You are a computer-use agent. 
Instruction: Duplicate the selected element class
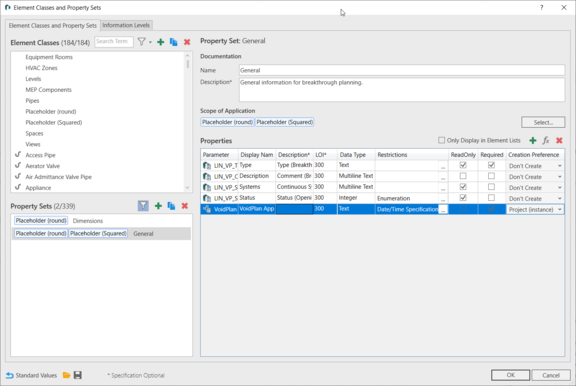click(173, 42)
